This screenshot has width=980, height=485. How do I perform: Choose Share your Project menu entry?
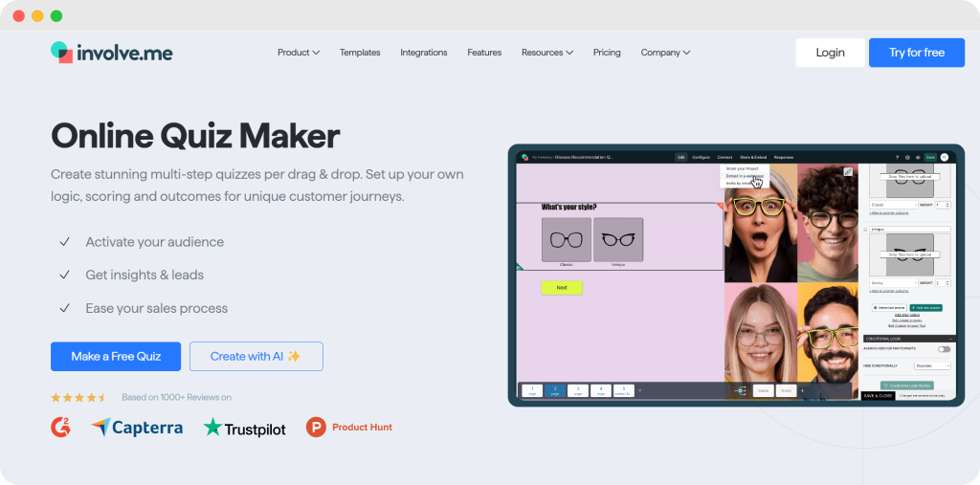(743, 168)
